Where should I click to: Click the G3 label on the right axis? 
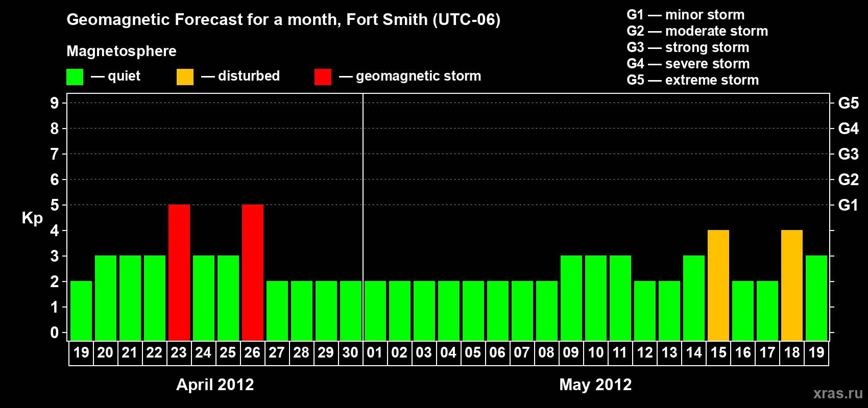(x=849, y=154)
